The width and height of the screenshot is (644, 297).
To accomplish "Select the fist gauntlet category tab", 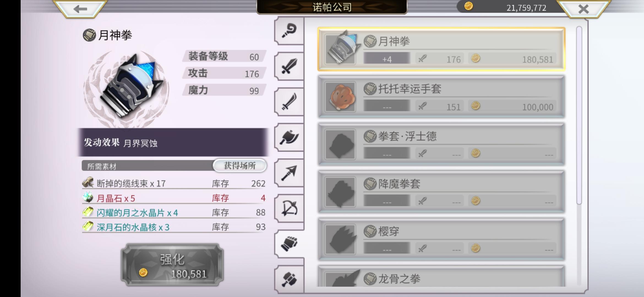I will 289,244.
